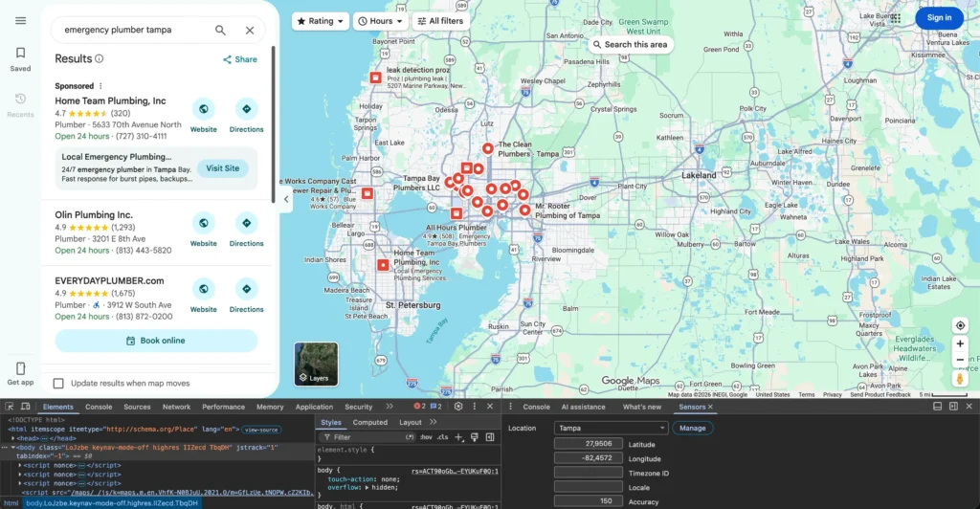Screen dimensions: 980x509
Task: Click the leak detection proz map pin
Action: (375, 77)
